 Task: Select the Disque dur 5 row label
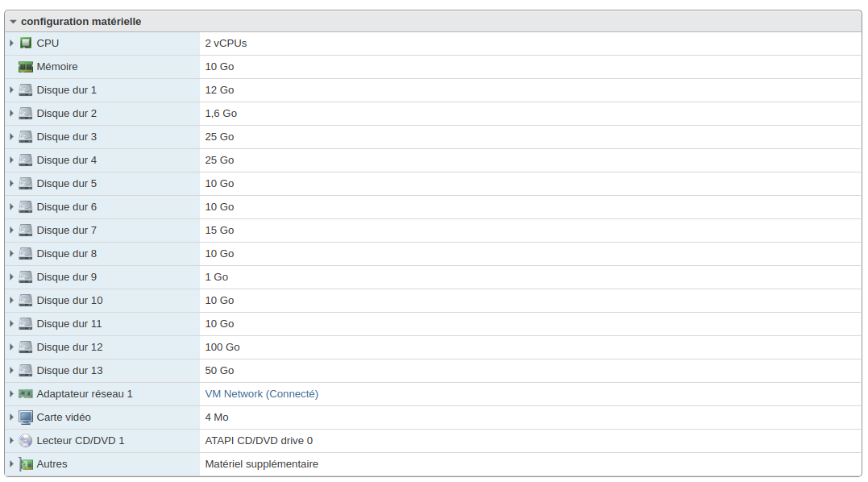click(x=66, y=183)
